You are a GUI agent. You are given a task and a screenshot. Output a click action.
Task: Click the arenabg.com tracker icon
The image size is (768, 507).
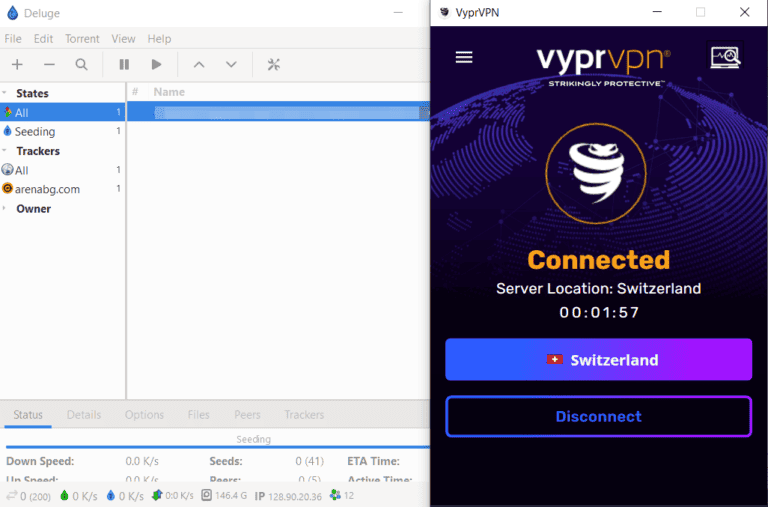click(x=7, y=188)
